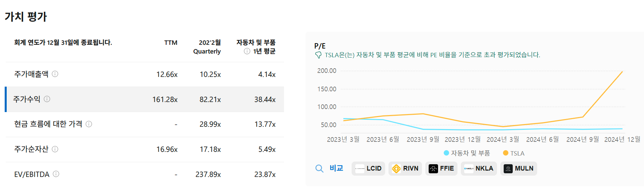Viewport: 644px width, 192px height.
Task: Click the 237.89x quarterly value
Action: [x=208, y=175]
